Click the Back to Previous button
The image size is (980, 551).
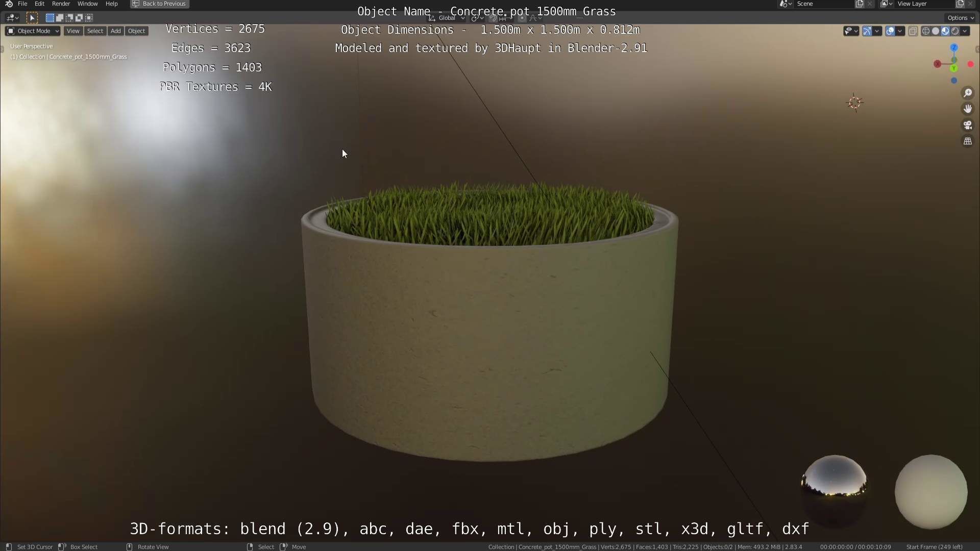coord(159,4)
